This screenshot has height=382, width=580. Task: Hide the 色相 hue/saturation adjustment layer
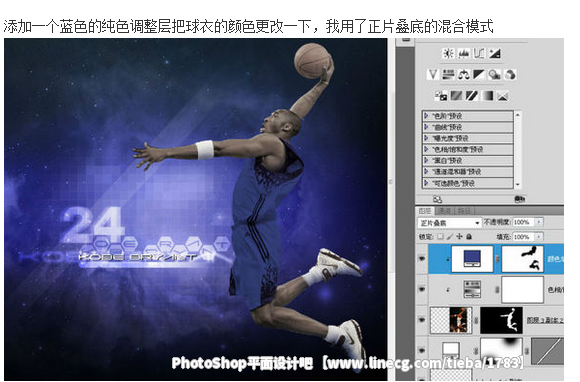pos(421,289)
